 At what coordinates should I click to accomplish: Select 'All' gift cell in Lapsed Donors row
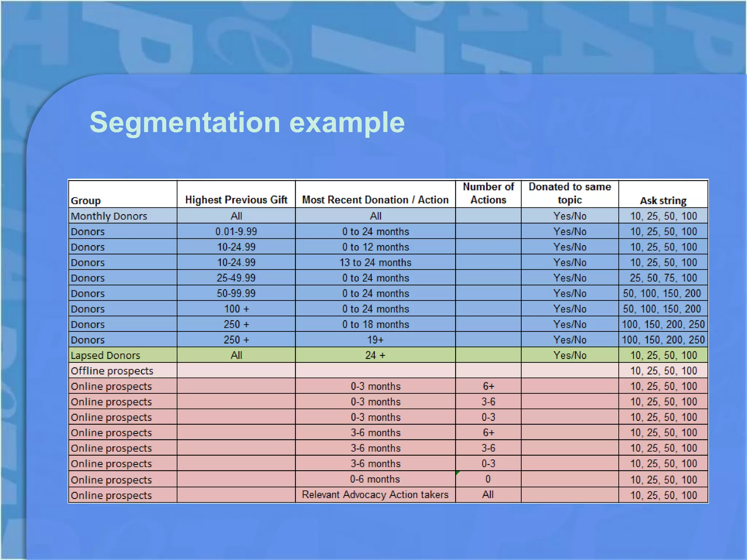(x=236, y=355)
